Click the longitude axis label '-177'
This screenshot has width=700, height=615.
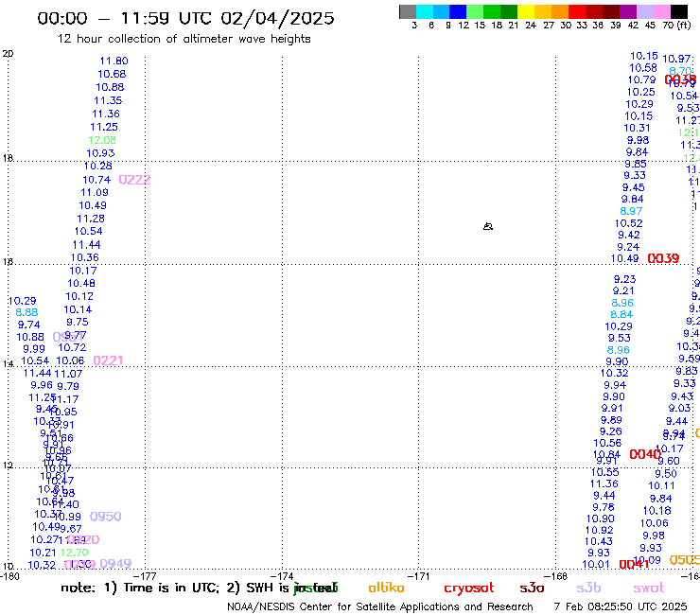[148, 576]
